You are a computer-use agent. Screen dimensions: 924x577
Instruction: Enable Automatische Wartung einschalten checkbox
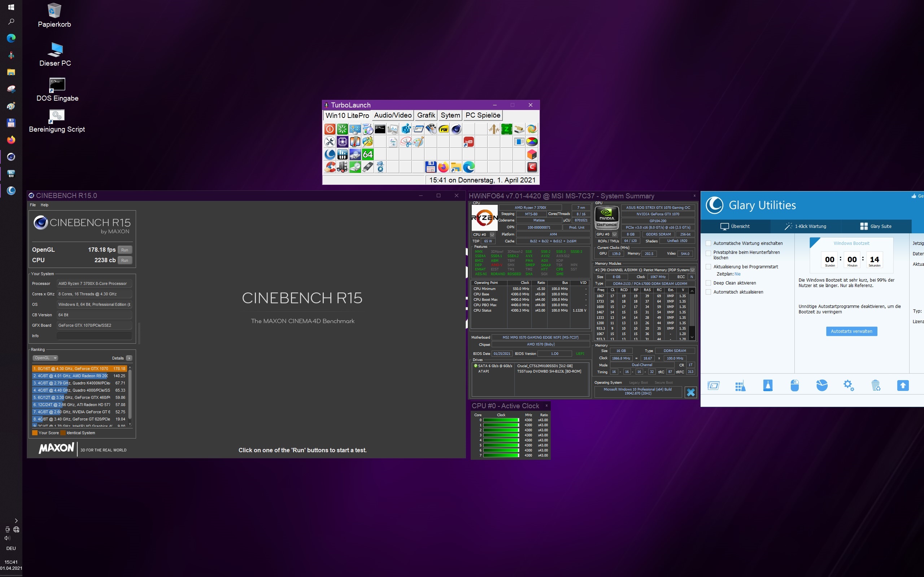[709, 243]
